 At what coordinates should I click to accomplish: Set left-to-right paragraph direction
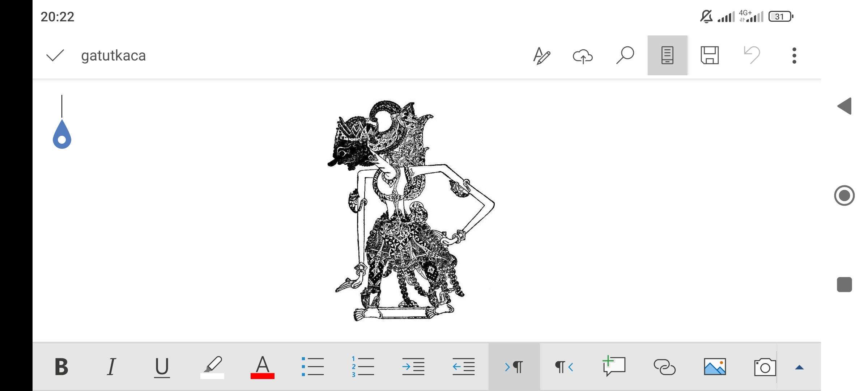(x=514, y=367)
